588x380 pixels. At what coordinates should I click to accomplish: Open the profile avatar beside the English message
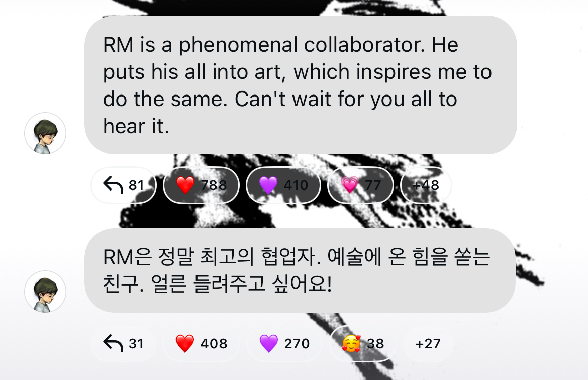[45, 133]
